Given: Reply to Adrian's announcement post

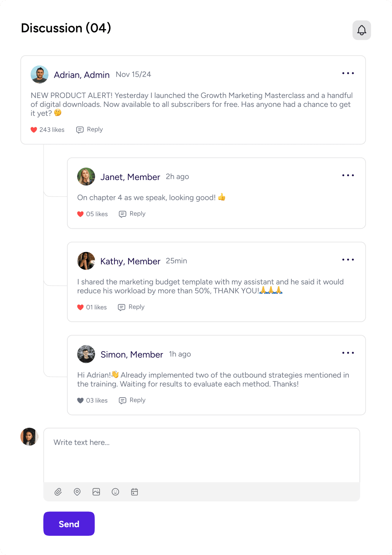Looking at the screenshot, I should (x=90, y=129).
